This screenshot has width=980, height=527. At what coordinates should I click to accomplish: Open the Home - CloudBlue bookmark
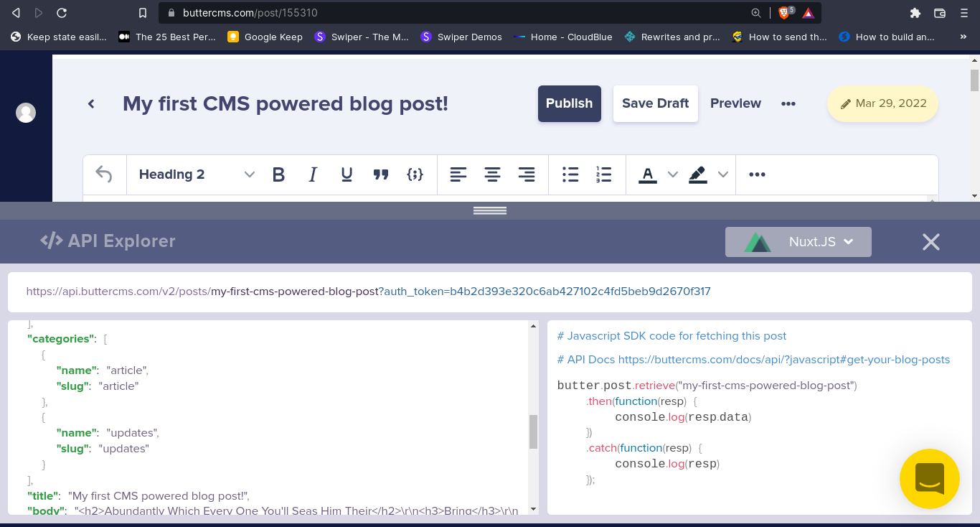coord(563,37)
